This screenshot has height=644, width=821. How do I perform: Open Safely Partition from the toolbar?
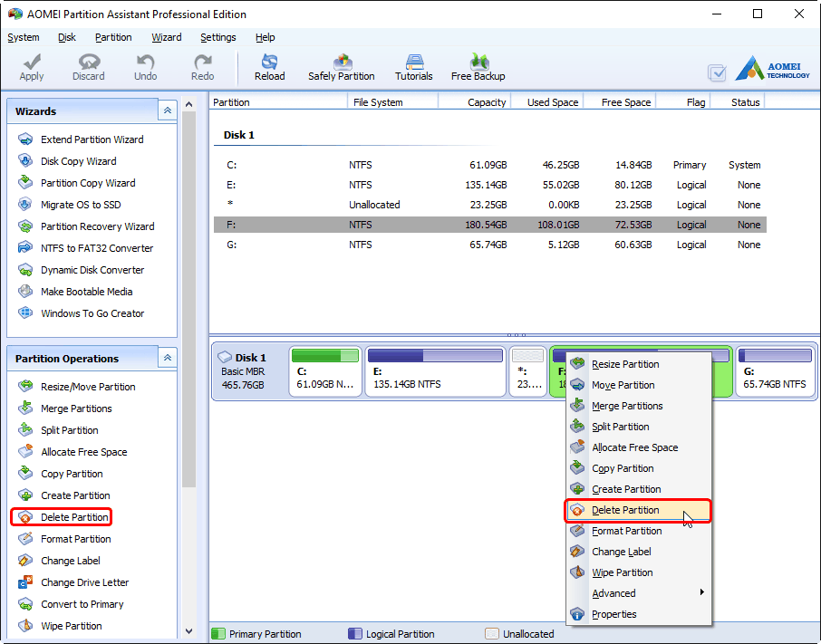click(342, 66)
